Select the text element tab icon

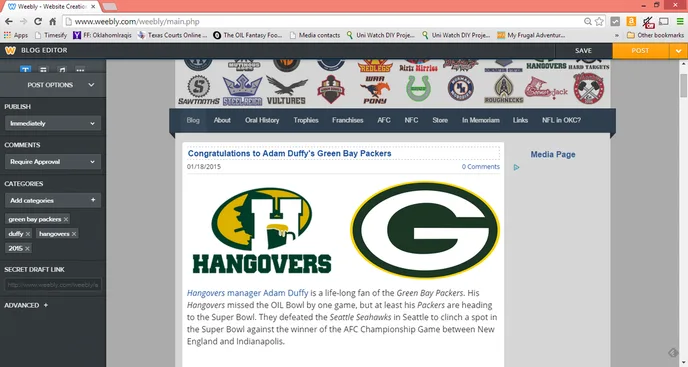click(x=25, y=70)
